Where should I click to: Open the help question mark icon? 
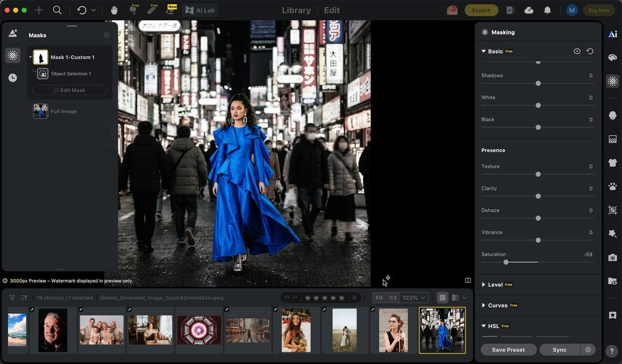[x=613, y=351]
